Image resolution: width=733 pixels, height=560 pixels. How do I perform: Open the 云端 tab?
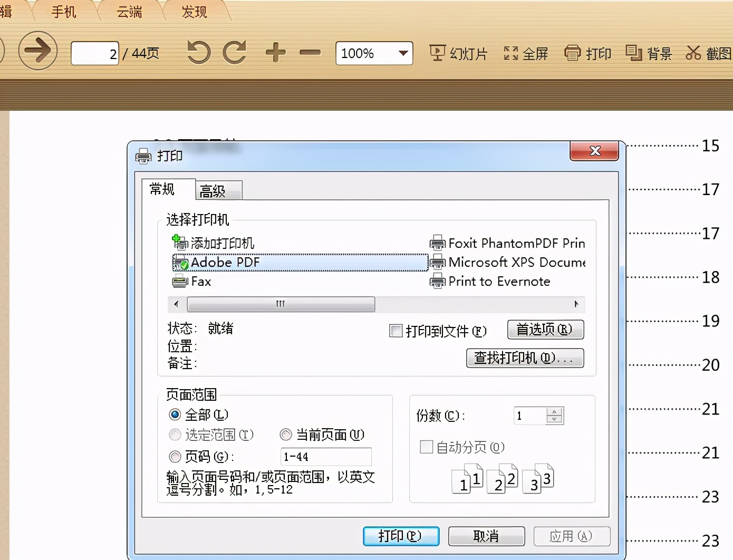click(128, 12)
